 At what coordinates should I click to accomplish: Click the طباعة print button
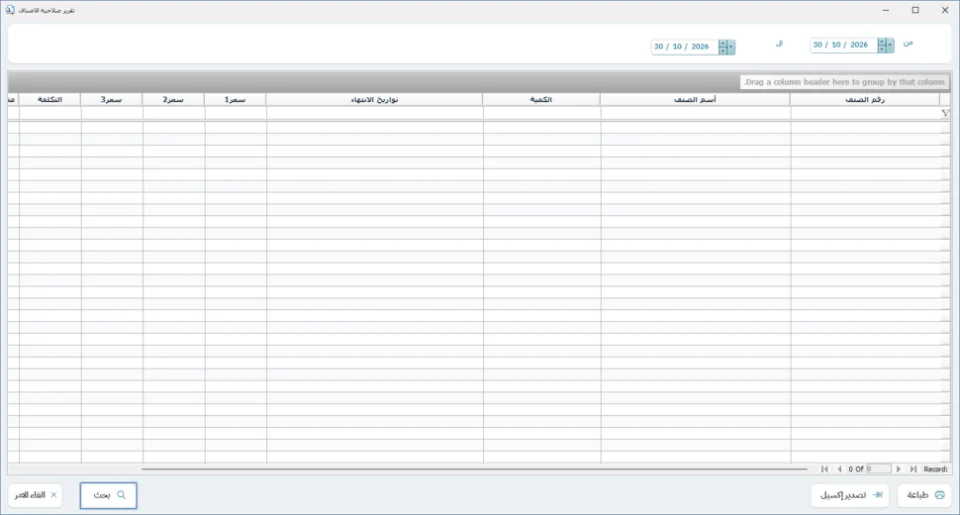[x=924, y=495]
